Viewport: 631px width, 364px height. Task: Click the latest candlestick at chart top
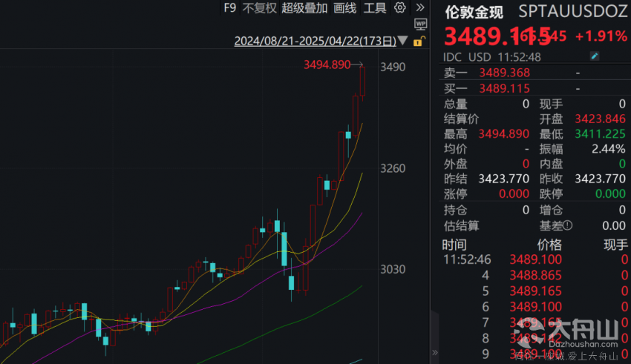[362, 82]
